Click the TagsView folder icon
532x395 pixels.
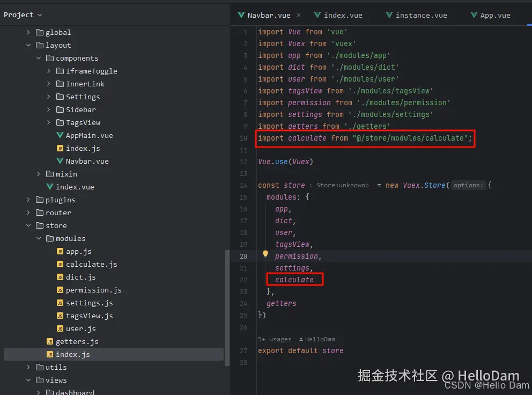pos(60,122)
